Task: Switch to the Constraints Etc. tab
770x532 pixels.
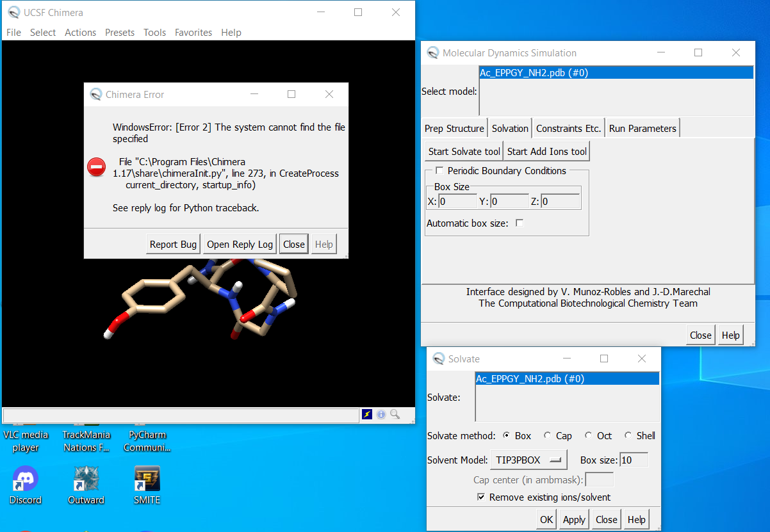Action: coord(568,129)
